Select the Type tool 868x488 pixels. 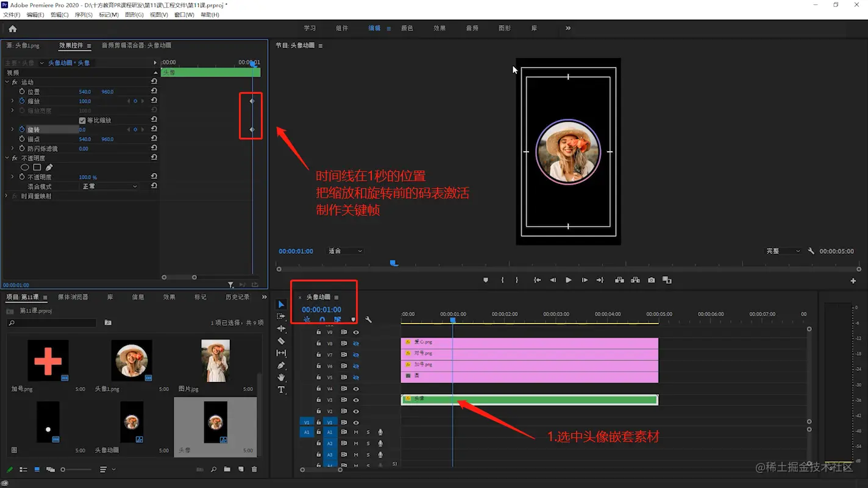(281, 390)
